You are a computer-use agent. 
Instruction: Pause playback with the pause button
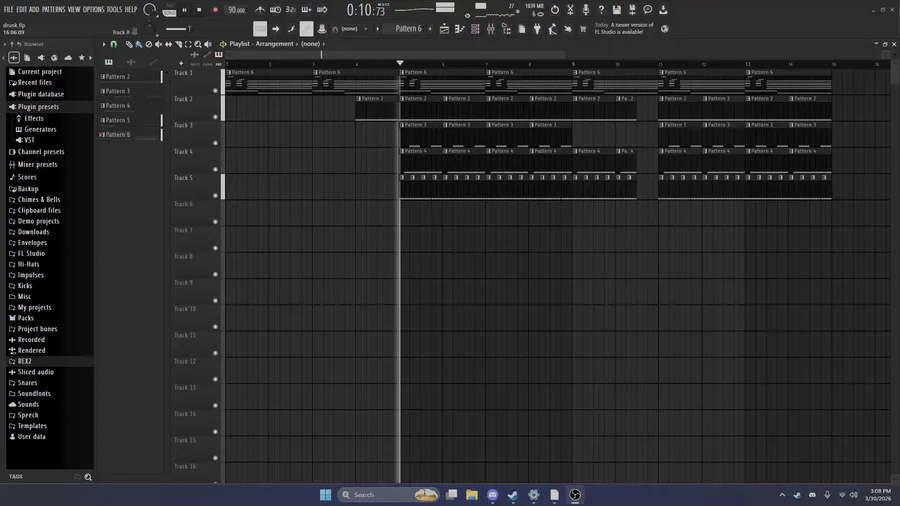click(x=184, y=10)
